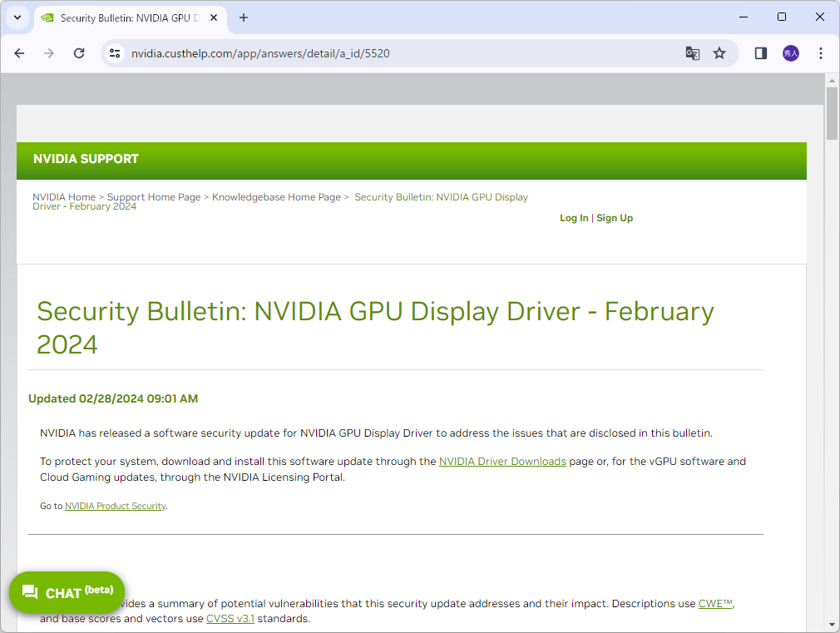Click the page title heading
This screenshot has width=840, height=633.
pos(375,328)
